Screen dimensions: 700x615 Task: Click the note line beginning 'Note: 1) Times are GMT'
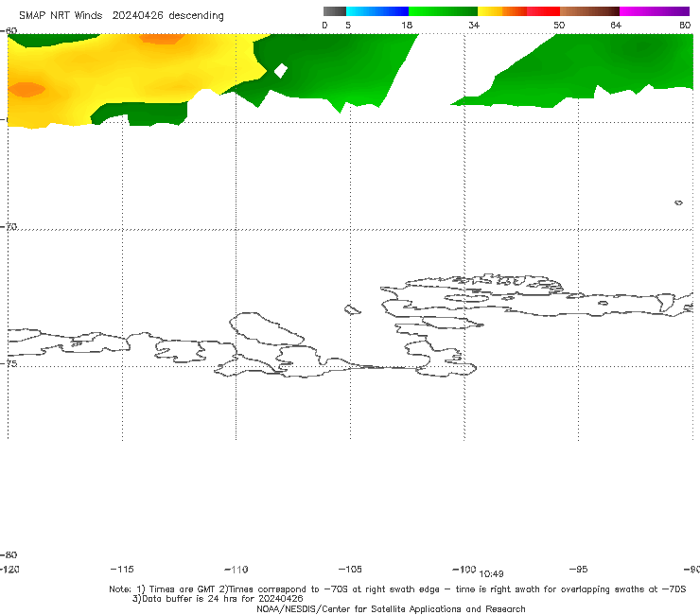(397, 589)
